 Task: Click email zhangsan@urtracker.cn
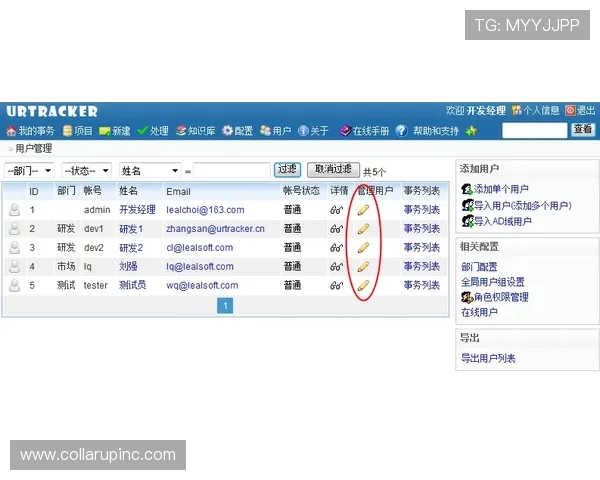(x=215, y=229)
